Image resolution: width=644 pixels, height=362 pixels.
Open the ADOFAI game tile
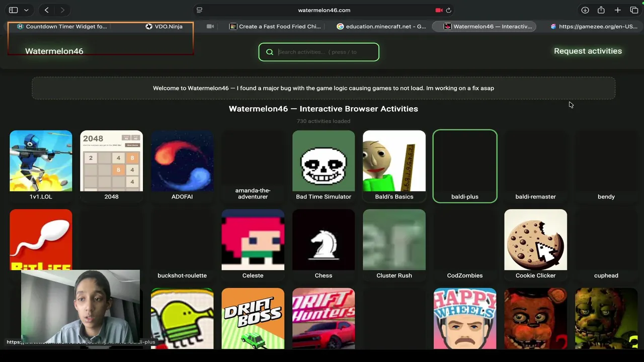182,166
